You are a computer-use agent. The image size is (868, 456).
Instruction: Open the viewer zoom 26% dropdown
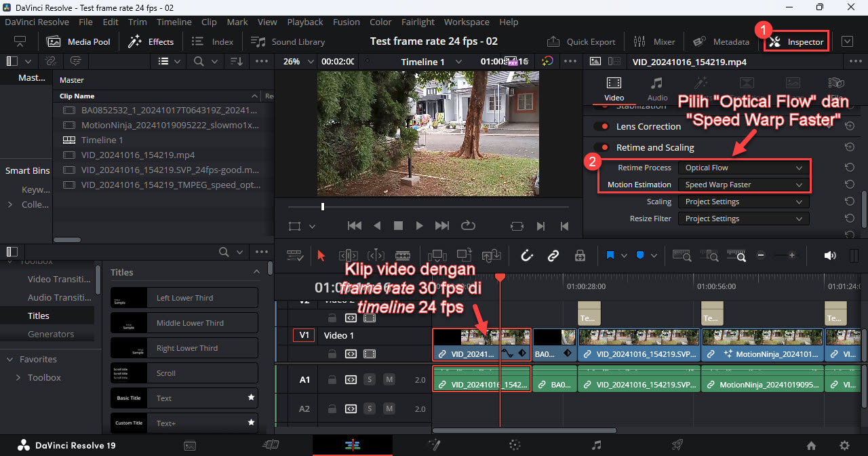(x=297, y=61)
